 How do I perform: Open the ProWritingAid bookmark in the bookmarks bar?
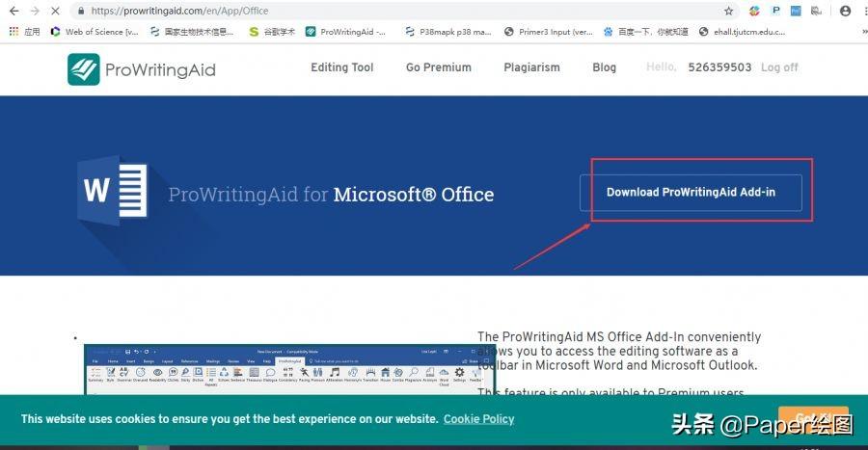click(346, 32)
